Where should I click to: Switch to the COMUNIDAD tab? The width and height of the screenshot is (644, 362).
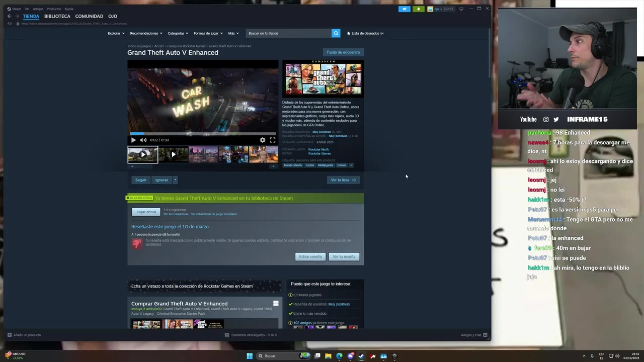[x=89, y=16]
